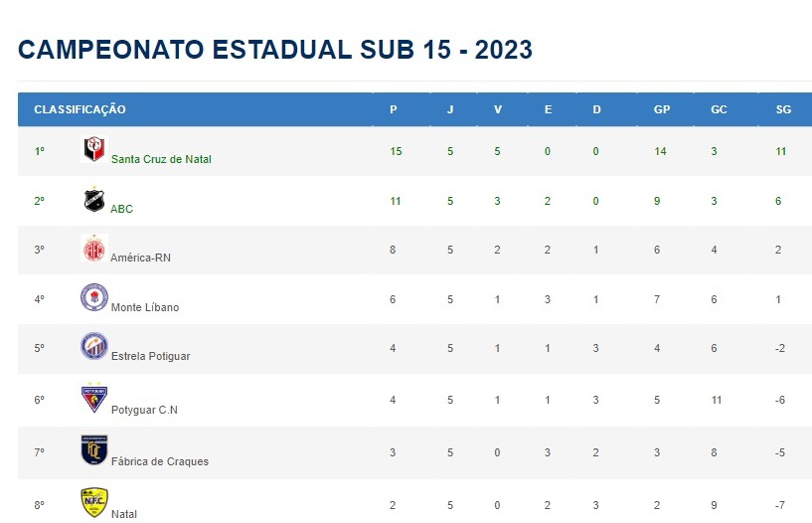Click the SG goal difference header
The width and height of the screenshot is (812, 523).
(783, 109)
